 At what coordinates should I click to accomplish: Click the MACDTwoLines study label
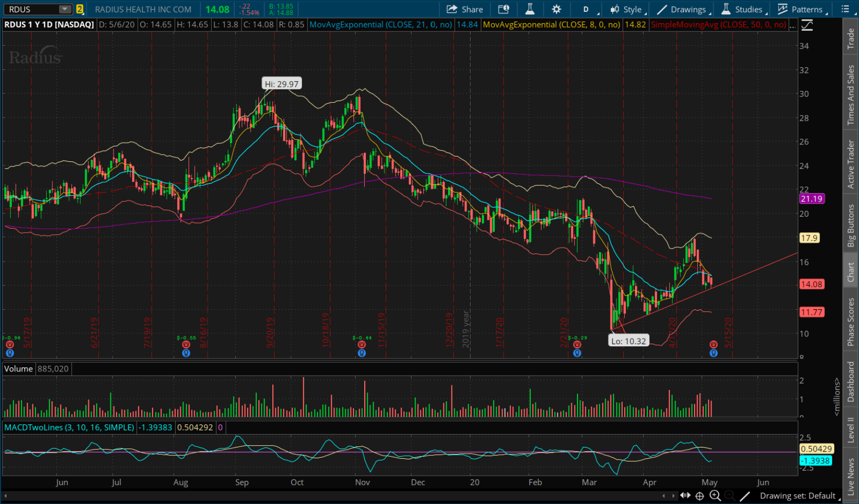69,427
